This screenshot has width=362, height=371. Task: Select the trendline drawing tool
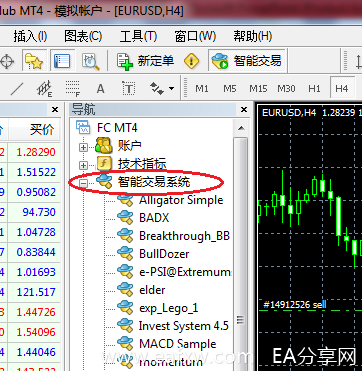point(17,89)
